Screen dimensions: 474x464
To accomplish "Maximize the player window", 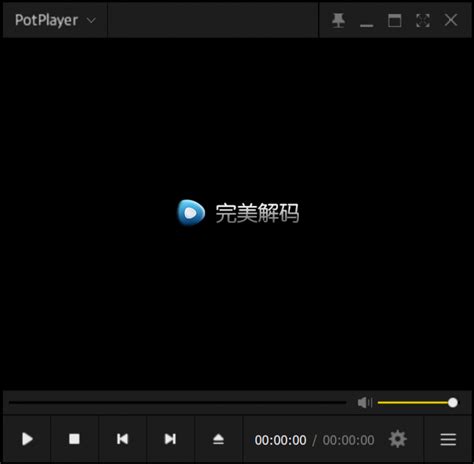I will pyautogui.click(x=395, y=21).
